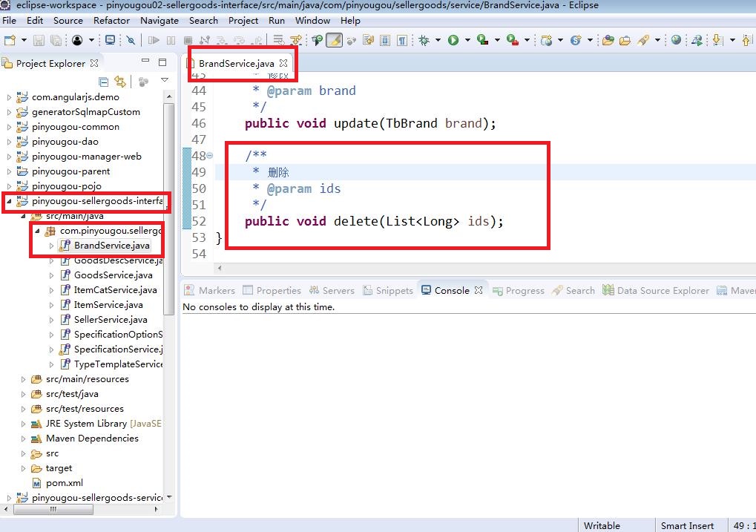Select BrandService.java in Project Explorer
Viewport: 756px width, 532px height.
(111, 246)
